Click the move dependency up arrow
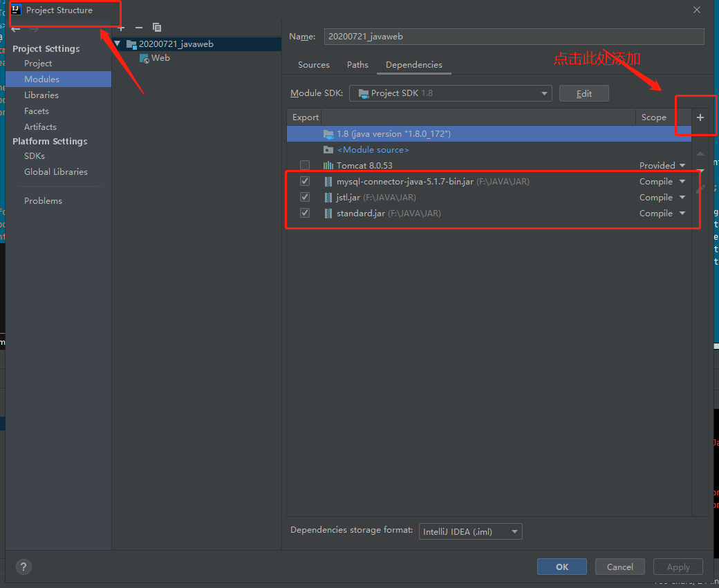719x588 pixels. [x=700, y=153]
